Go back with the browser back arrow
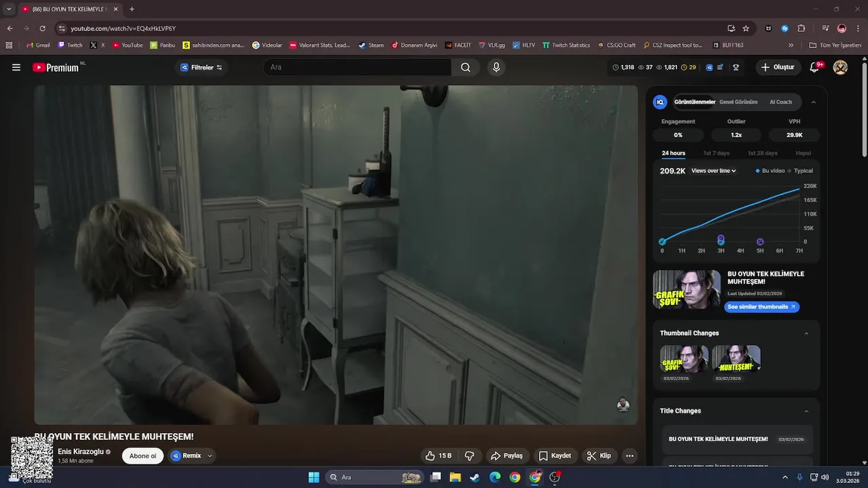This screenshot has height=488, width=868. [x=9, y=28]
